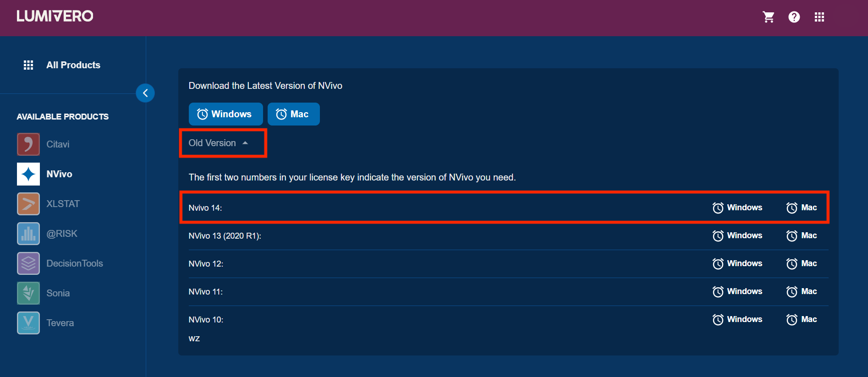
Task: Download Nvivo 14 for Windows
Action: [x=737, y=208]
